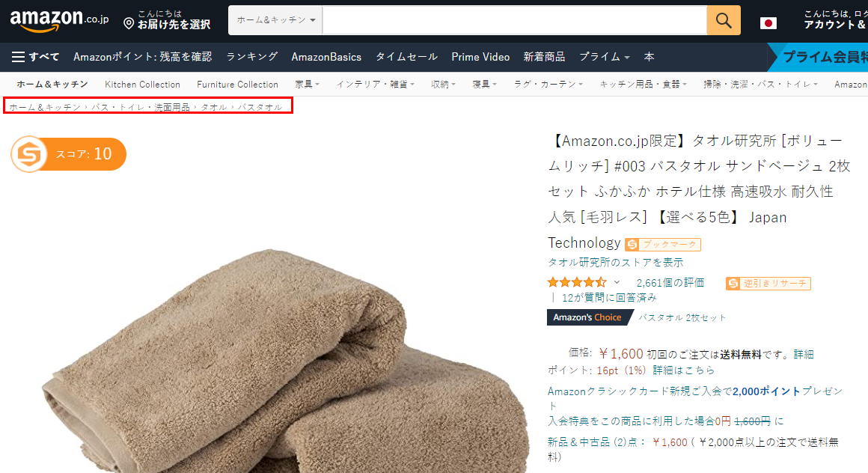The image size is (868, 473).
Task: Expand the プライム dropdown in navigation
Action: [605, 56]
